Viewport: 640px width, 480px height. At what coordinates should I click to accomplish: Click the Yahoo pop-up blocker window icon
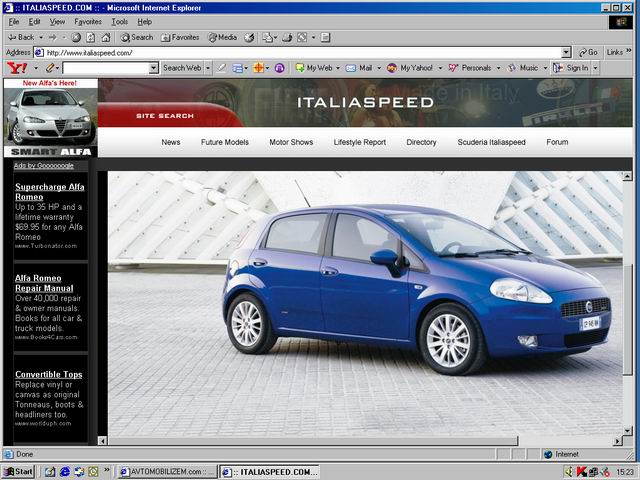tap(238, 68)
